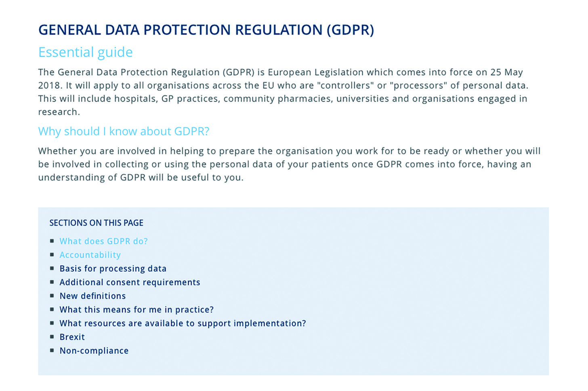Click the bullet next to Non-compliance
Screen dimensions: 588x391
(52, 351)
